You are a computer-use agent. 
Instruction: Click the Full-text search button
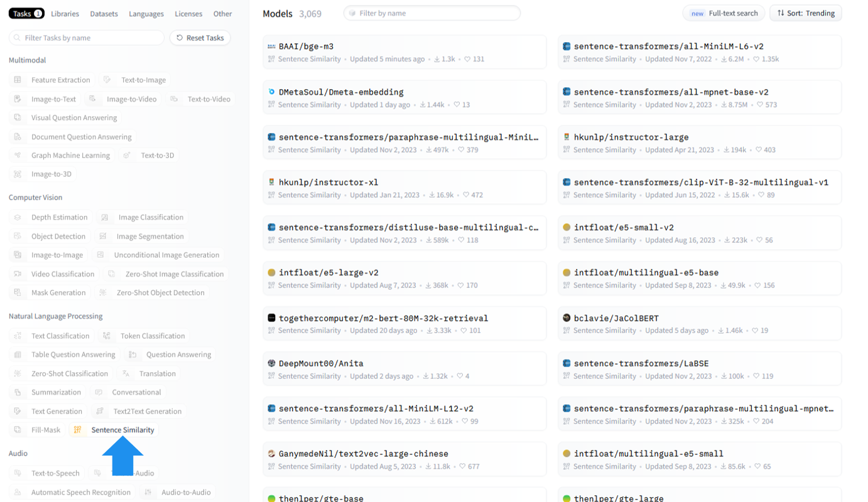(x=724, y=13)
